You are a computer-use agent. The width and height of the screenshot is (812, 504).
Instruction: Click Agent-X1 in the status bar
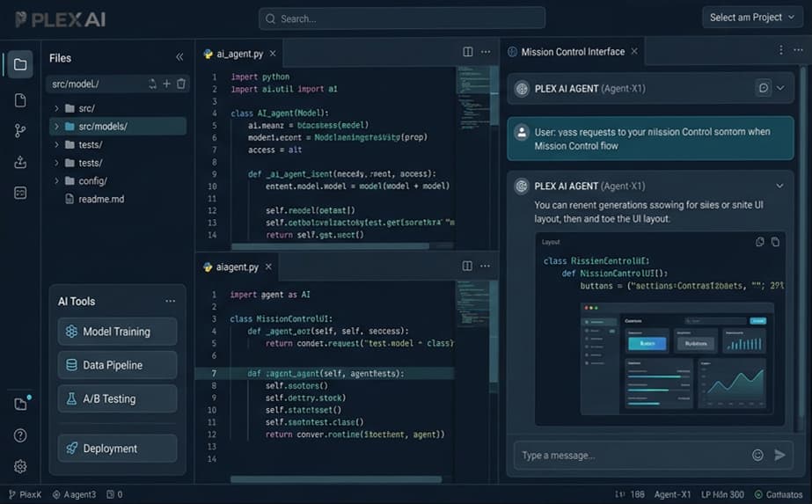672,494
